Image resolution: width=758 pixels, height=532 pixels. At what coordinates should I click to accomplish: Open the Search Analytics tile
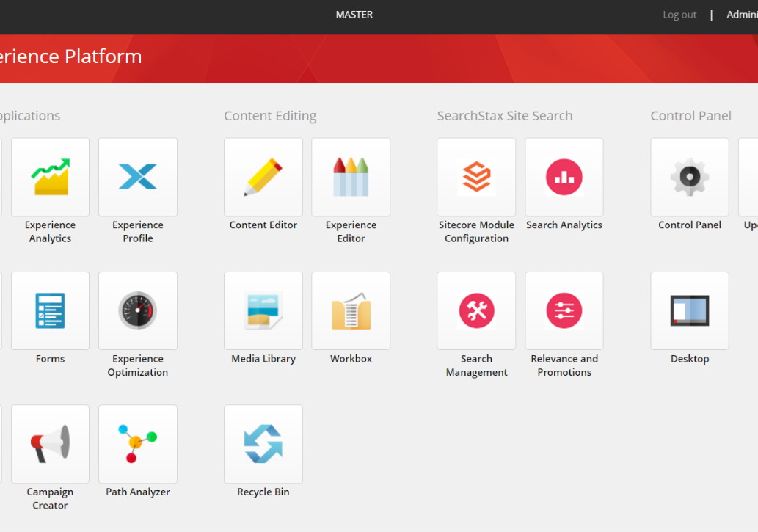click(x=564, y=177)
